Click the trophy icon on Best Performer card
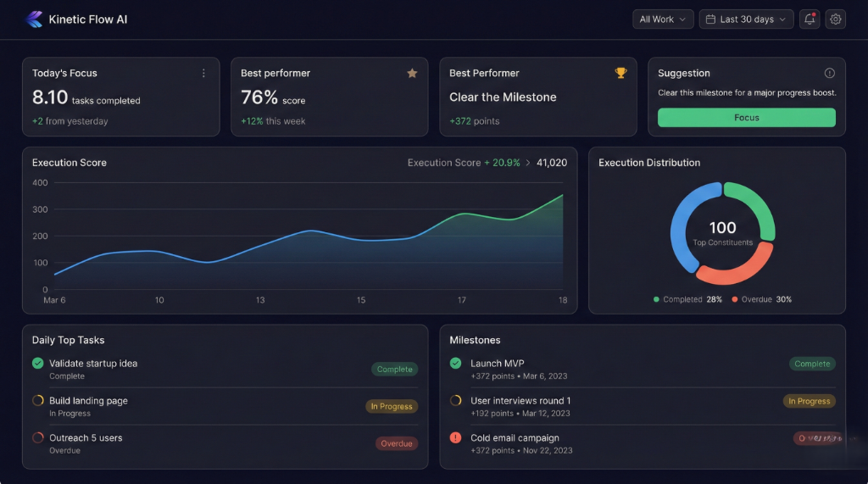The height and width of the screenshot is (484, 868). (620, 74)
